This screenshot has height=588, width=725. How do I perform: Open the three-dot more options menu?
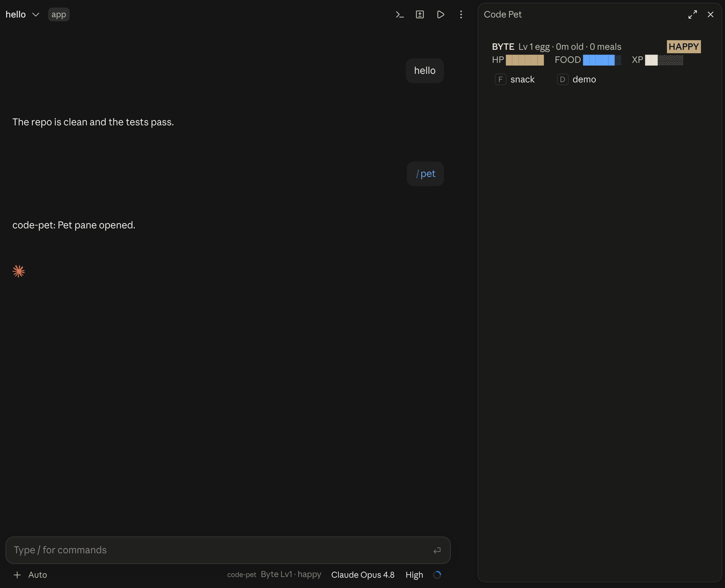coord(461,14)
